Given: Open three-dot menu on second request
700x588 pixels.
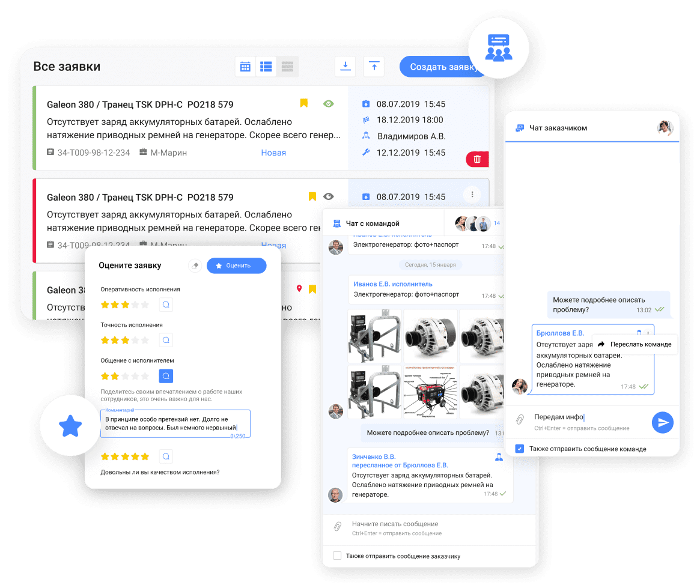Looking at the screenshot, I should [x=472, y=194].
